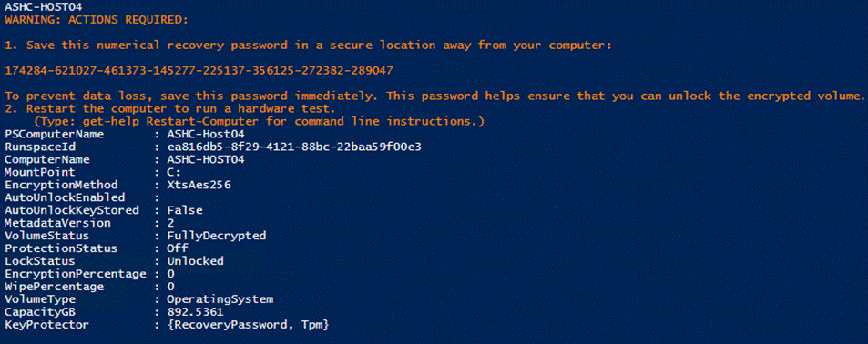868x344 pixels.
Task: Click the RunspaceId GUID value
Action: point(296,147)
